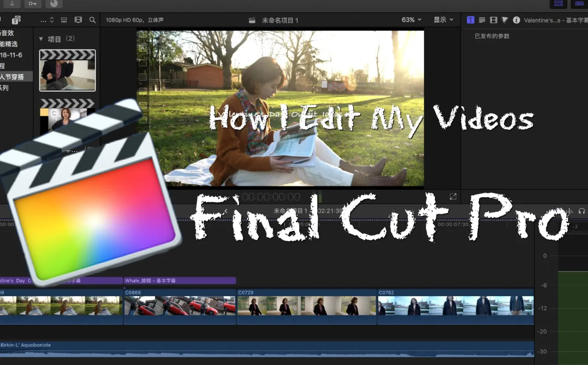This screenshot has width=588, height=365.
Task: Select clip C0729 in the timeline
Action: [x=306, y=307]
